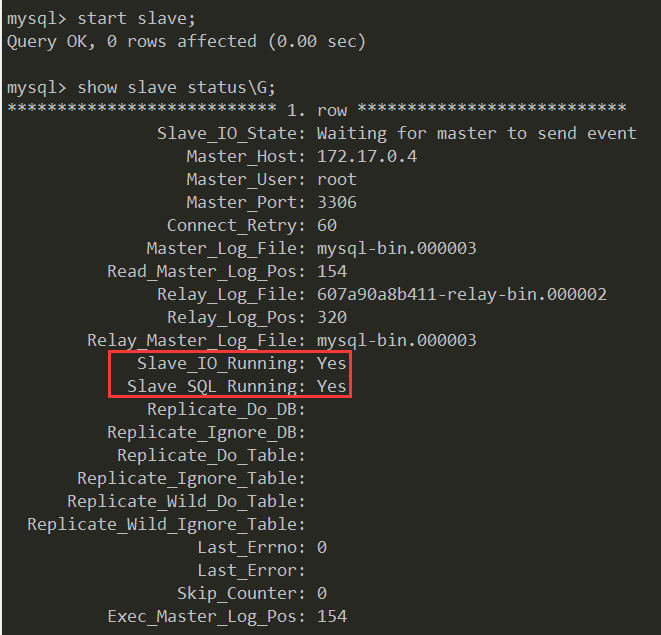The image size is (661, 635).
Task: Click the Master_Port value 3306
Action: click(x=337, y=202)
